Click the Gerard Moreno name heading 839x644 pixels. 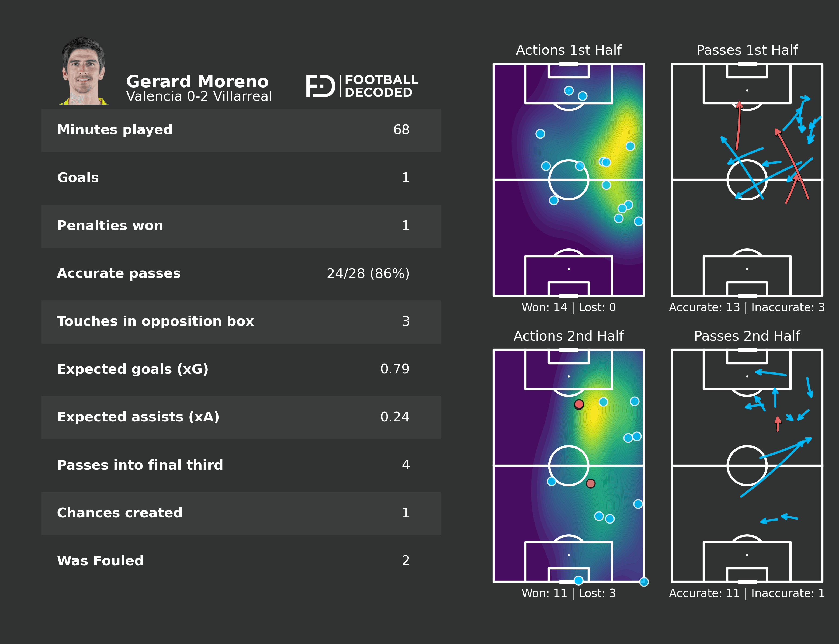(197, 82)
